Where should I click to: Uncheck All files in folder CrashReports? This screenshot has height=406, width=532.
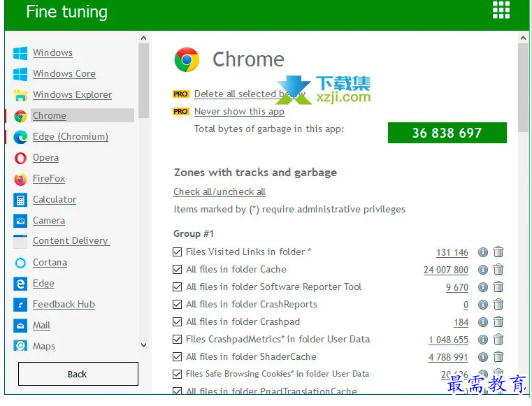[x=177, y=304]
